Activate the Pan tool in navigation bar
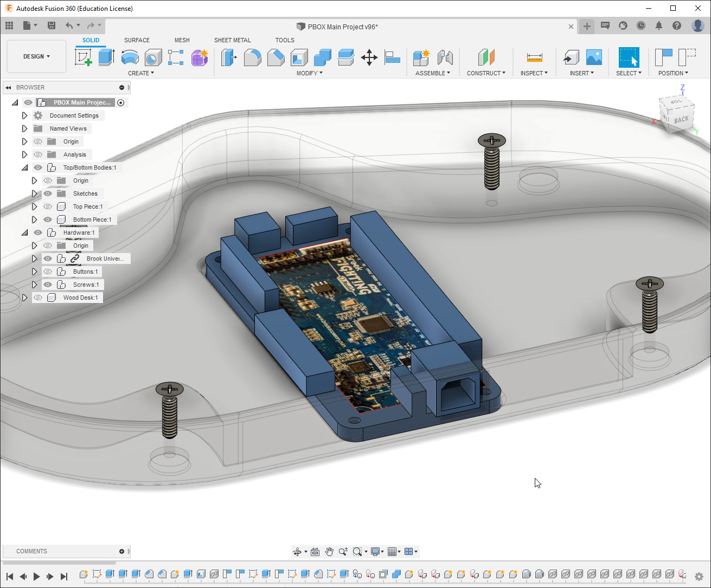The width and height of the screenshot is (711, 588). (329, 551)
